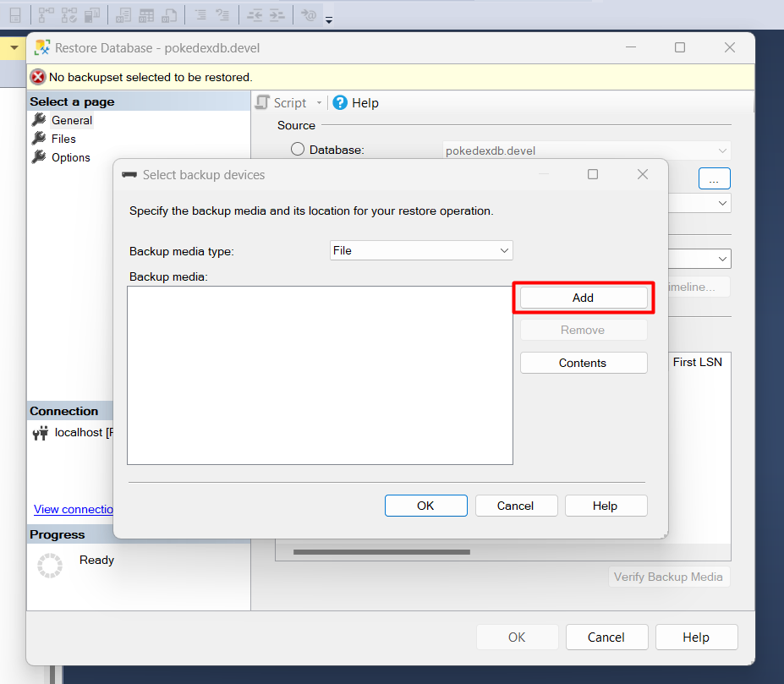Click the Script toolbar icon
Image resolution: width=784 pixels, height=684 pixels.
click(x=263, y=102)
